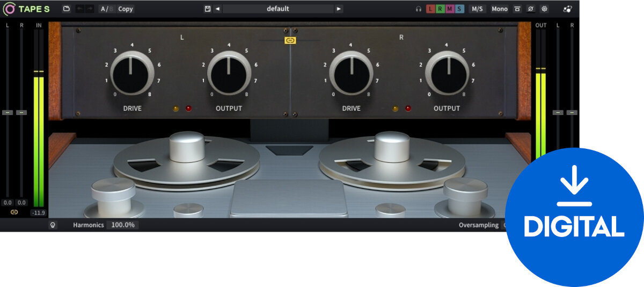This screenshot has height=287, width=644.
Task: Click the right channel red LED
Action: tap(408, 109)
